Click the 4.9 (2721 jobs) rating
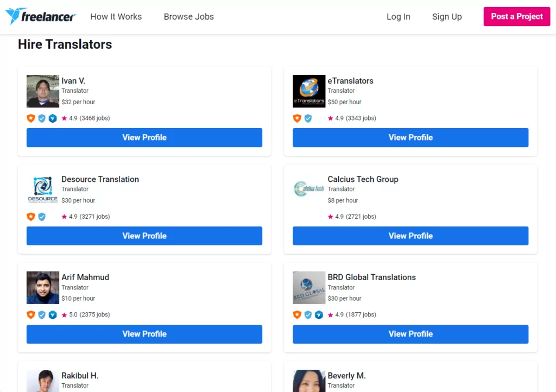This screenshot has width=556, height=392. [x=356, y=216]
